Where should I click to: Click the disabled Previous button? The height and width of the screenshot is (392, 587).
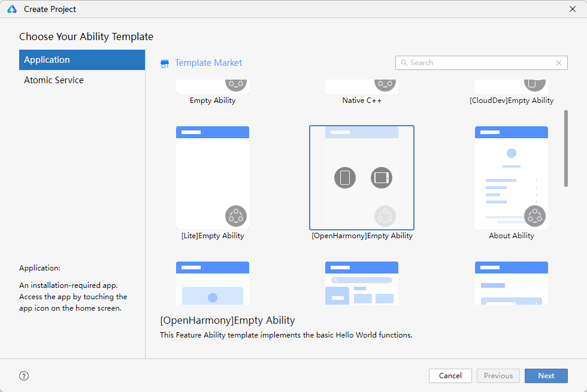click(x=498, y=376)
